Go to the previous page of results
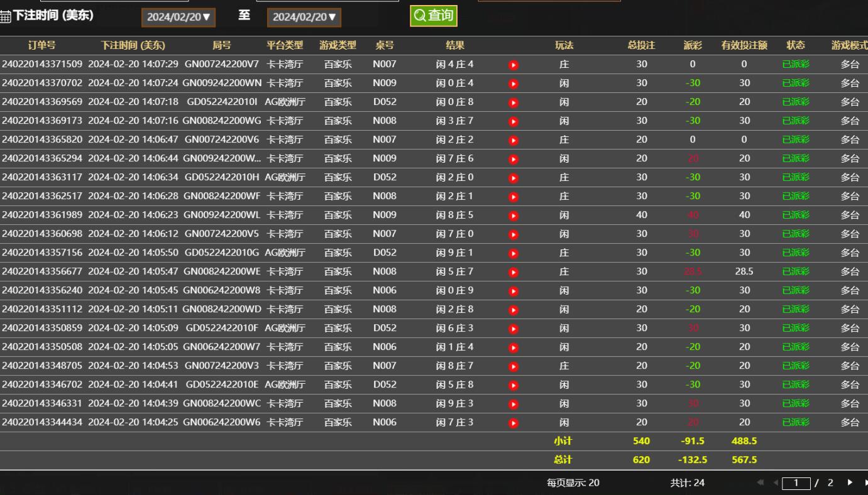This screenshot has width=868, height=495. [x=775, y=482]
